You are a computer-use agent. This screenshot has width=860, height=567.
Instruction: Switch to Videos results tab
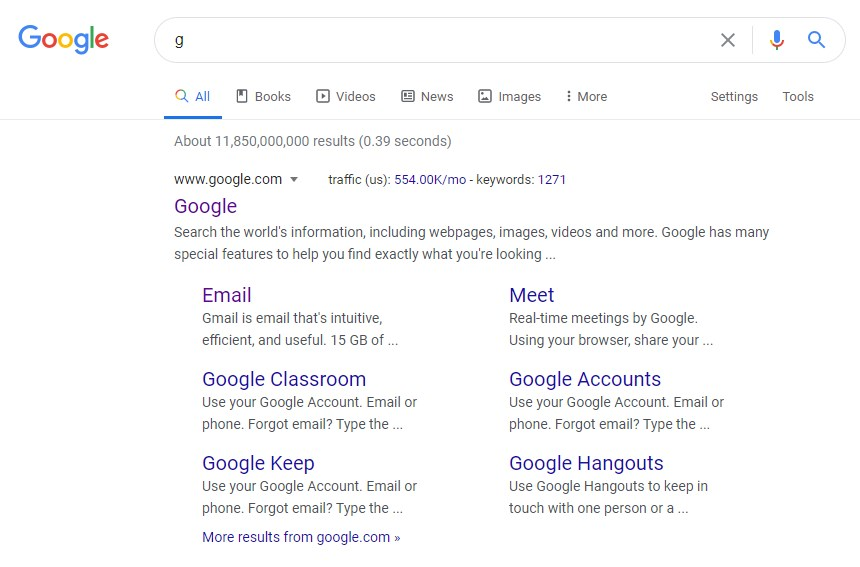coord(346,97)
